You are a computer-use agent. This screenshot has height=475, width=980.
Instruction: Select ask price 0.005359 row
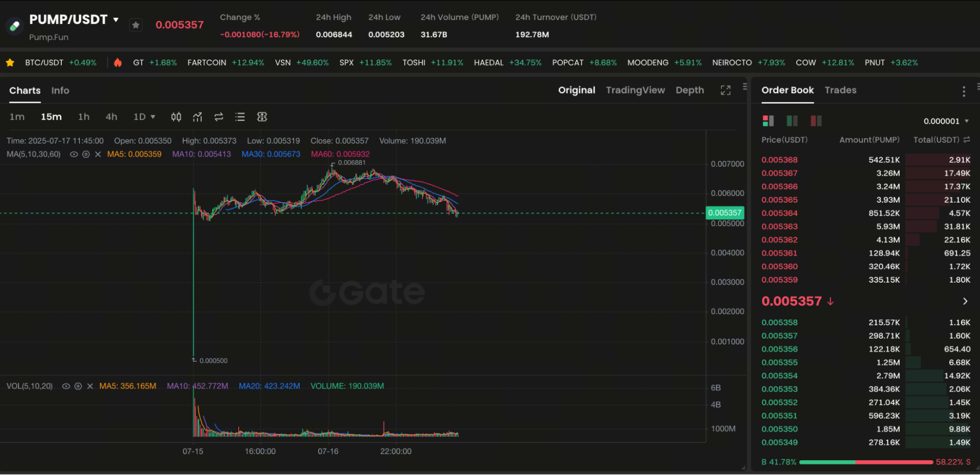click(x=866, y=280)
